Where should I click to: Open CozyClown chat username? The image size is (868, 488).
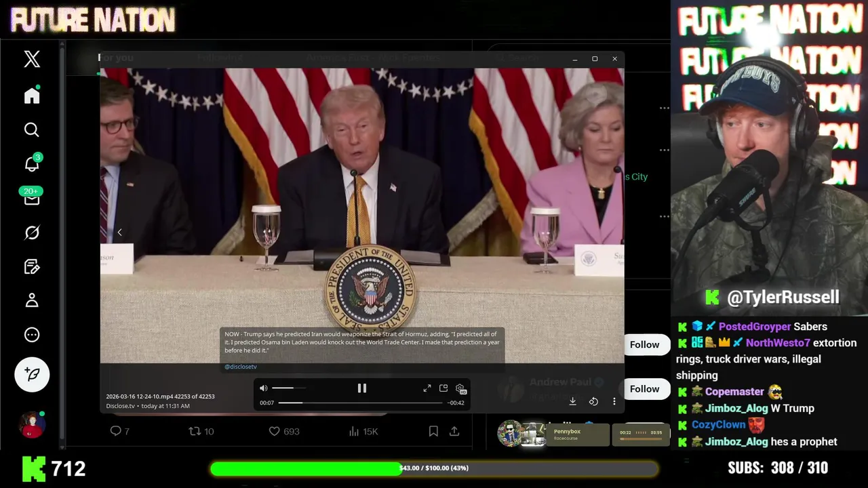718,425
